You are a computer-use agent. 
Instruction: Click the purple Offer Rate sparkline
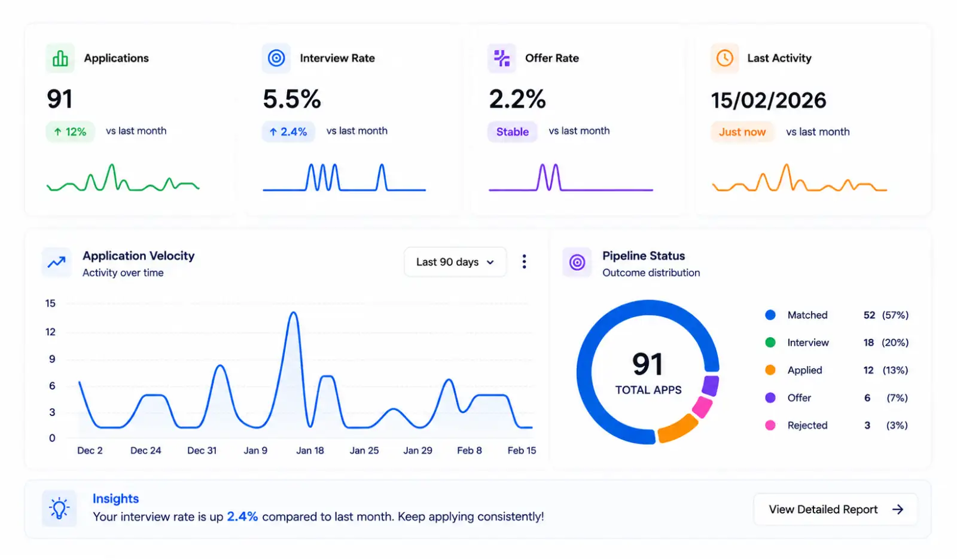click(x=571, y=178)
